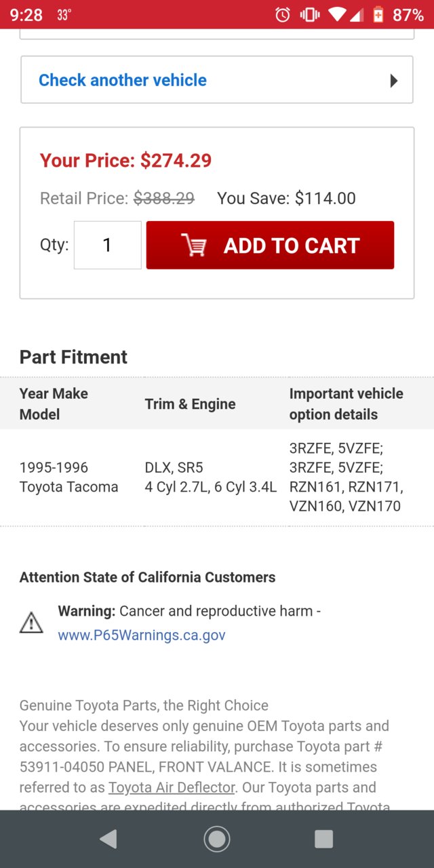Click Important vehicle option details header
This screenshot has height=868, width=434.
tap(346, 403)
